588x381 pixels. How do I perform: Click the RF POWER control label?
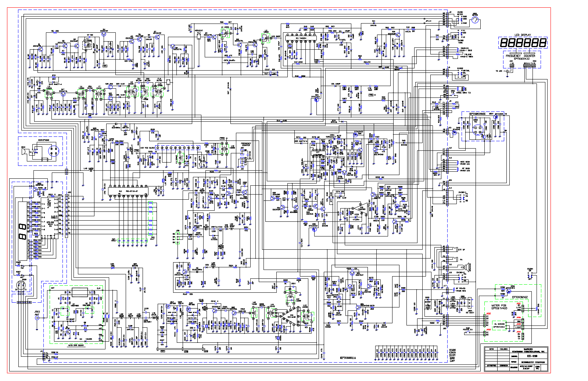pyautogui.click(x=460, y=288)
